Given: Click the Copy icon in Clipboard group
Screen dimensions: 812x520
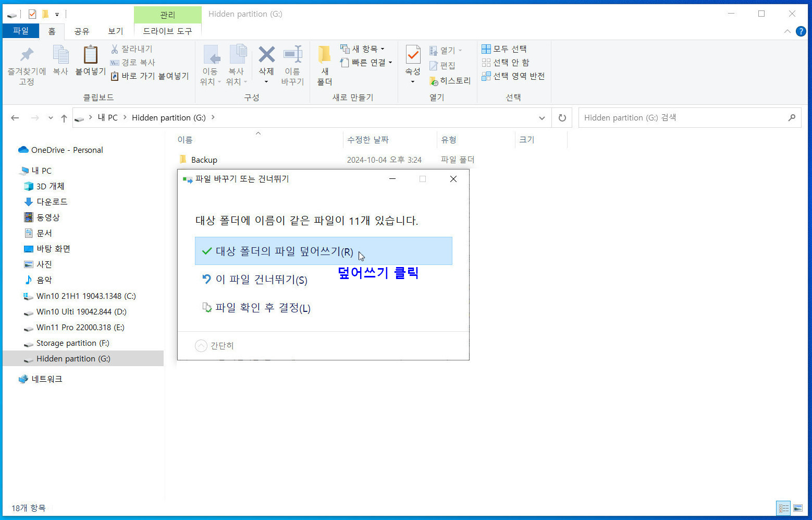Looking at the screenshot, I should [x=60, y=54].
